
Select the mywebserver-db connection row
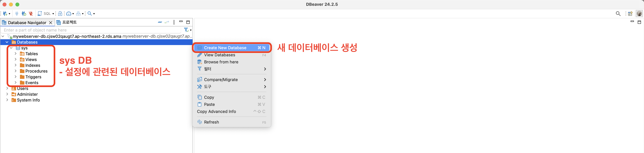click(96, 36)
